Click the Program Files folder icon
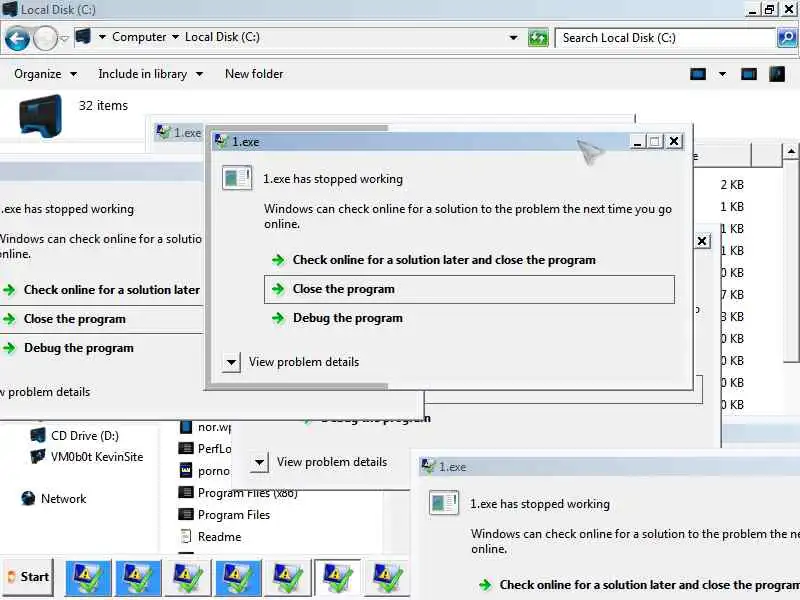The height and width of the screenshot is (600, 800). pos(186,515)
